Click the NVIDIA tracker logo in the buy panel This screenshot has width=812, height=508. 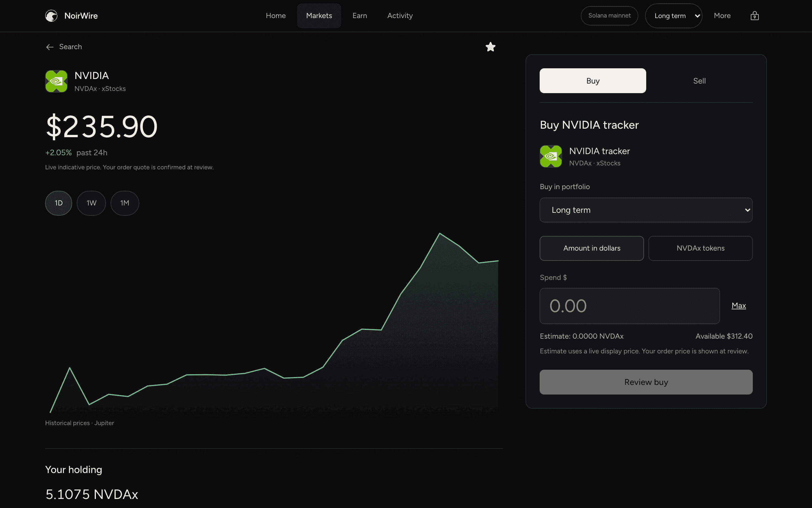click(x=551, y=156)
